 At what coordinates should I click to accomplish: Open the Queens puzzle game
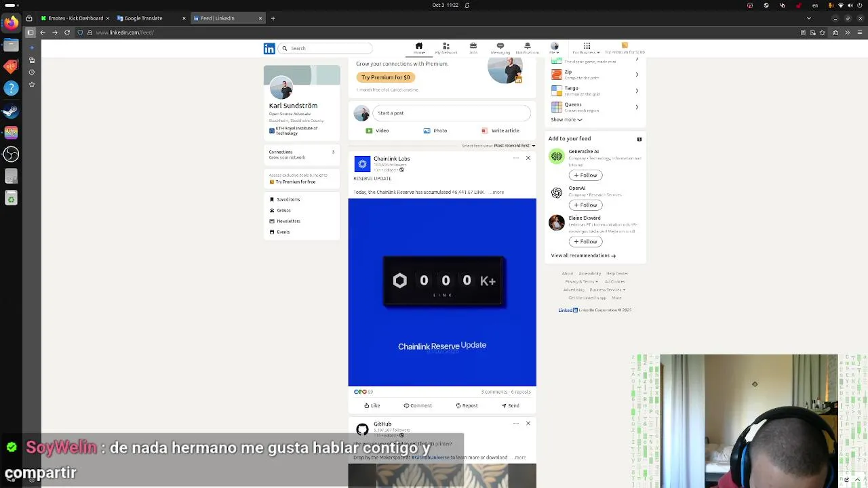pos(595,107)
